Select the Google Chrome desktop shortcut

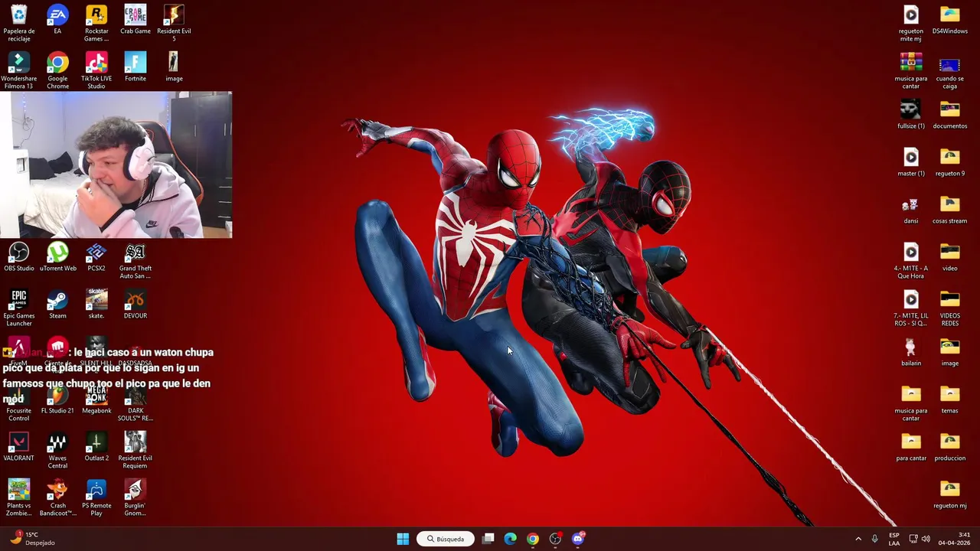(57, 70)
